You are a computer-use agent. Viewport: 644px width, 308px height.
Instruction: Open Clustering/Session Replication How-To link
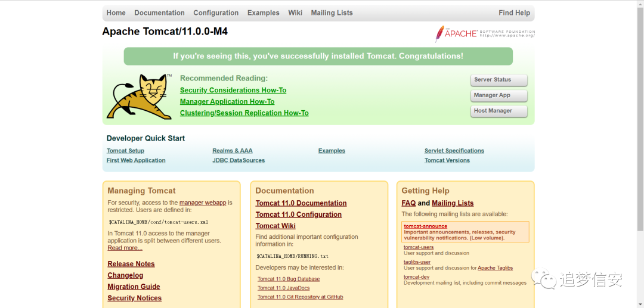pyautogui.click(x=244, y=113)
